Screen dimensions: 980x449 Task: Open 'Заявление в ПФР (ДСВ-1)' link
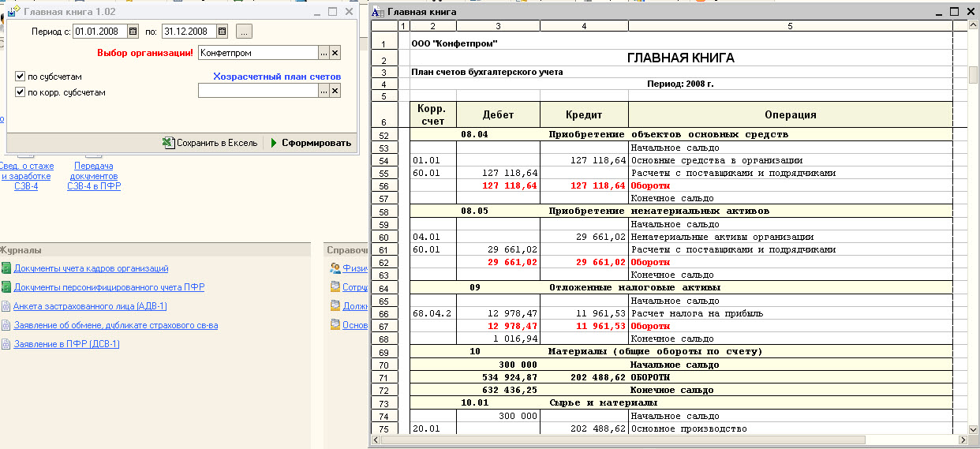click(x=66, y=344)
